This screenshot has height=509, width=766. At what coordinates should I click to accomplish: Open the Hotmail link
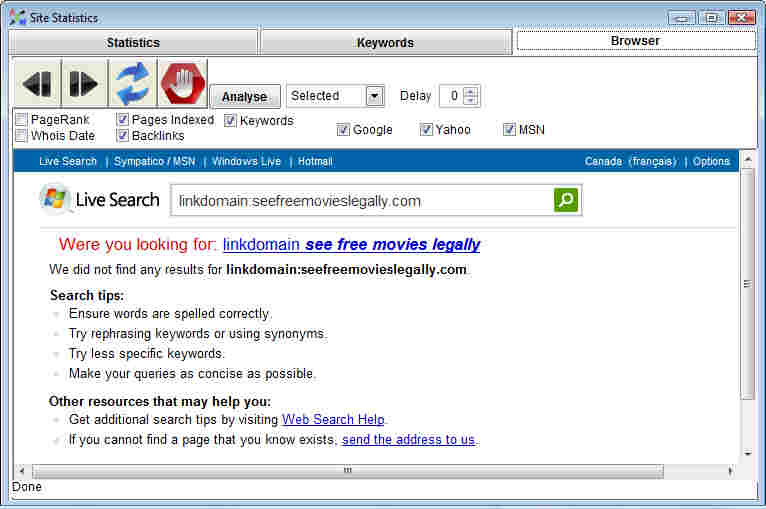pyautogui.click(x=315, y=162)
